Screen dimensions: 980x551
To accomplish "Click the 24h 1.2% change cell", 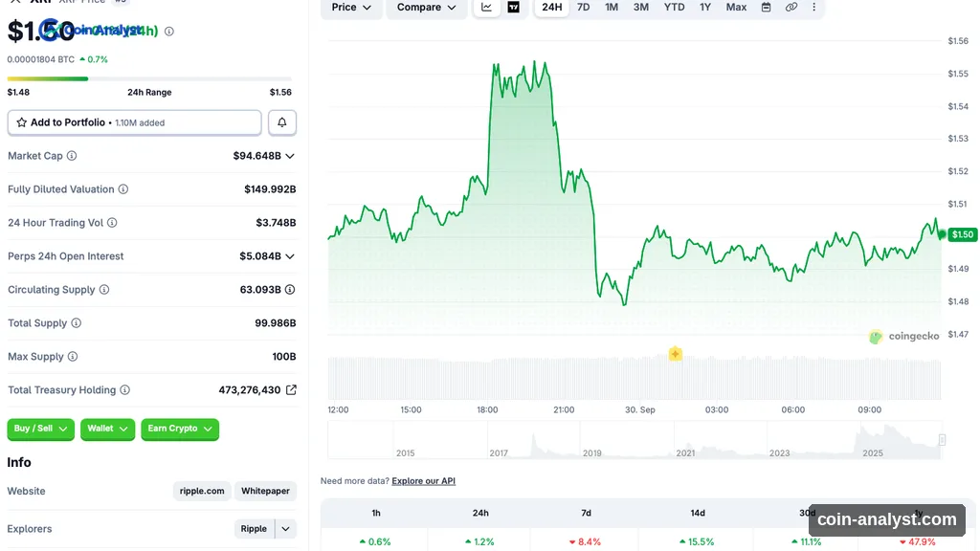I will (480, 541).
